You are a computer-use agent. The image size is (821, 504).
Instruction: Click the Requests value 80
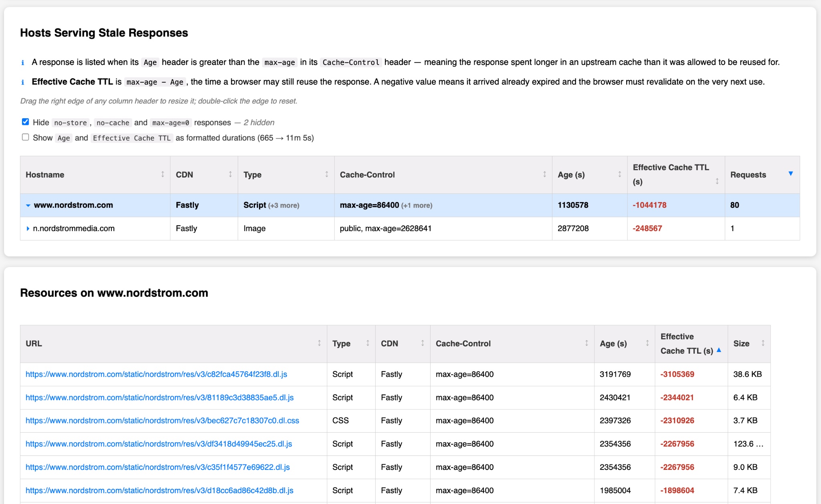coord(734,205)
